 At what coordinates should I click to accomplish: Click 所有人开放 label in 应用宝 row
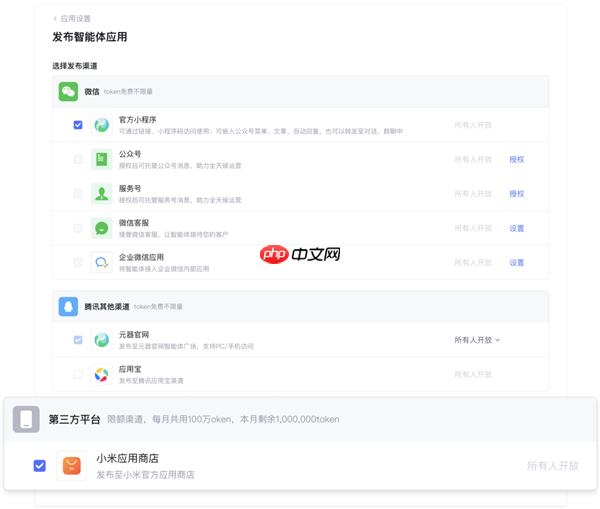point(473,374)
